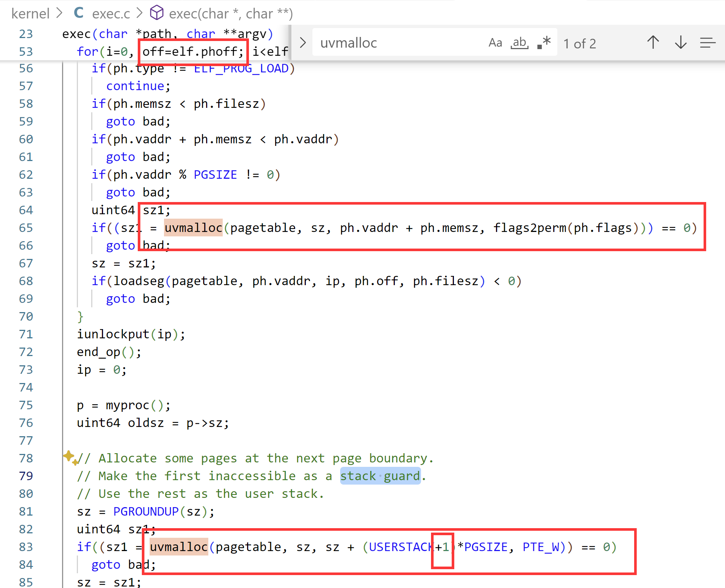
Task: Click the underlined char link on line 23
Action: [201, 34]
